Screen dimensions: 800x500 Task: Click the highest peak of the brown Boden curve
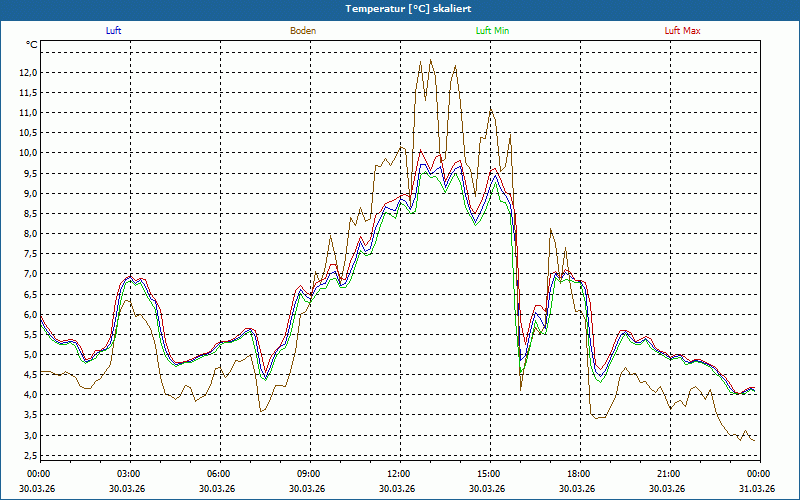pos(431,60)
